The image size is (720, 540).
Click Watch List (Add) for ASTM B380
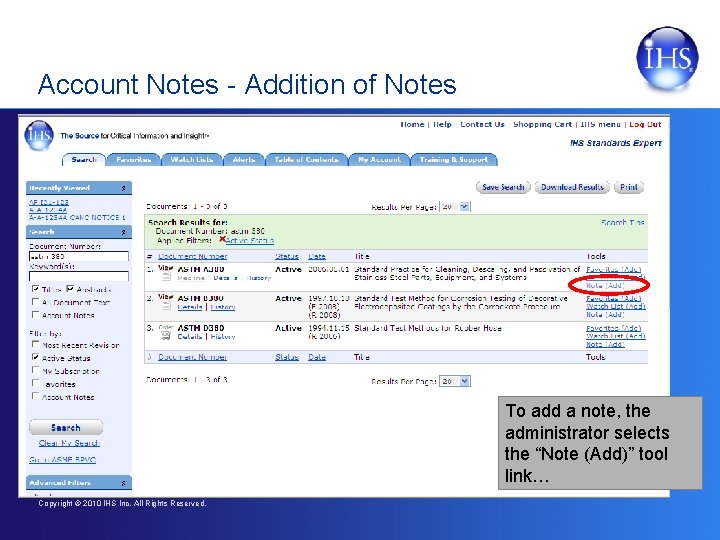[616, 306]
